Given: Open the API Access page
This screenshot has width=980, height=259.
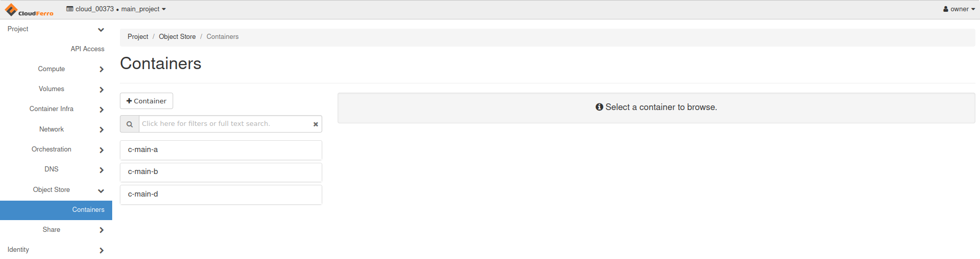Looking at the screenshot, I should pyautogui.click(x=87, y=49).
